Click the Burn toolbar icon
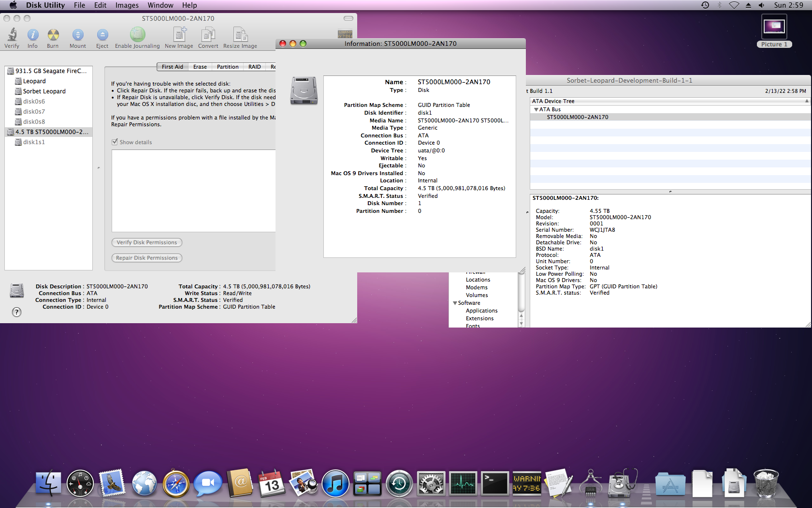This screenshot has width=812, height=508. (x=53, y=35)
